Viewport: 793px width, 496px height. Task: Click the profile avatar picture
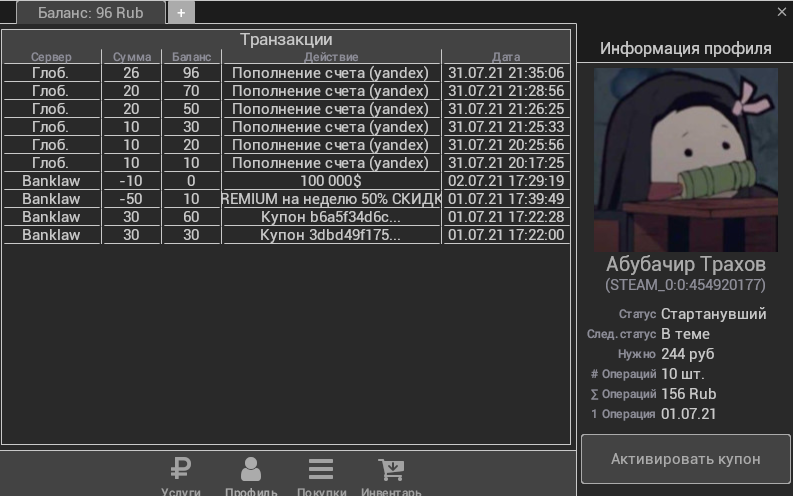[x=686, y=157]
